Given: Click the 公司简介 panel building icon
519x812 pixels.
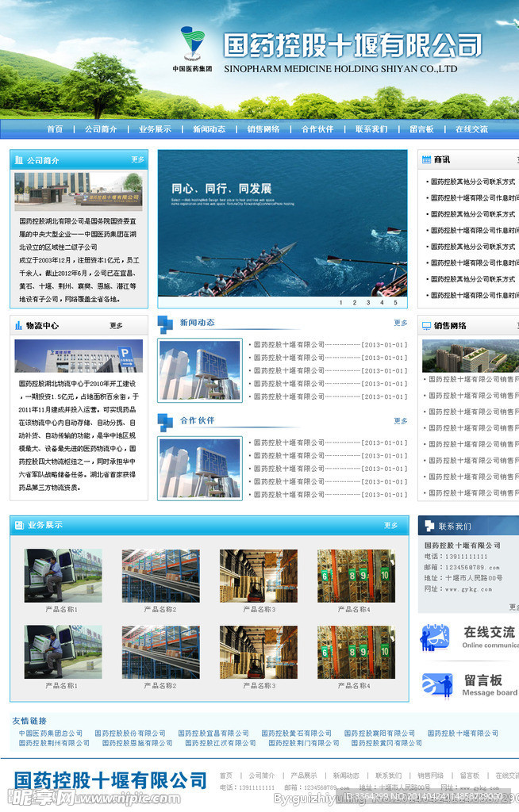Looking at the screenshot, I should point(19,160).
